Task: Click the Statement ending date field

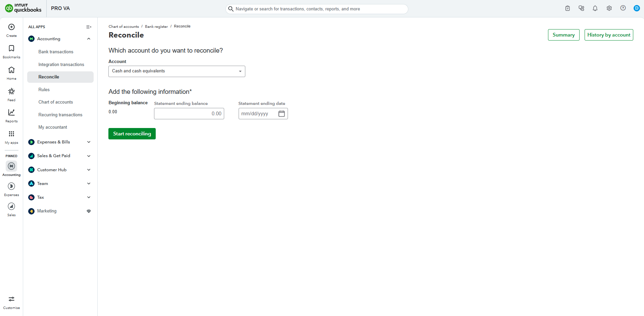Action: click(263, 114)
